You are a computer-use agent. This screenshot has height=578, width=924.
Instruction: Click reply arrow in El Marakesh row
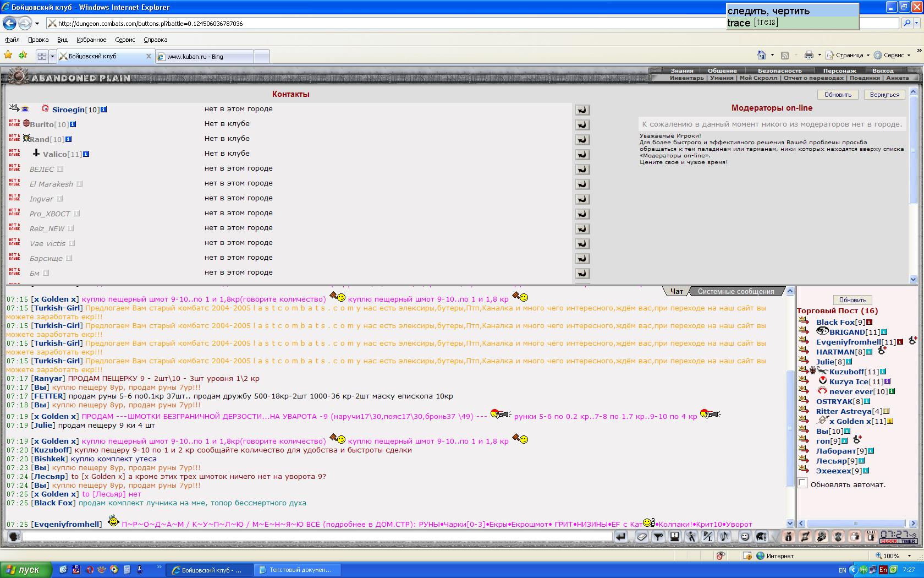[582, 184]
